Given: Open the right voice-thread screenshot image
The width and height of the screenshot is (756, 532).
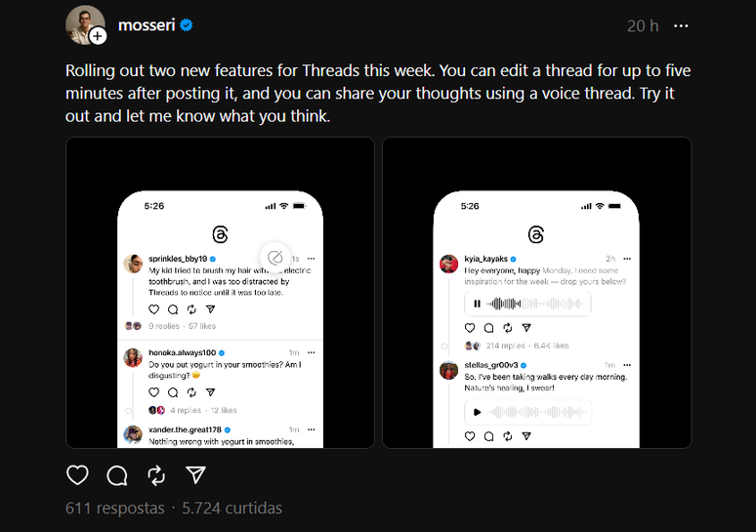Looking at the screenshot, I should (536, 292).
